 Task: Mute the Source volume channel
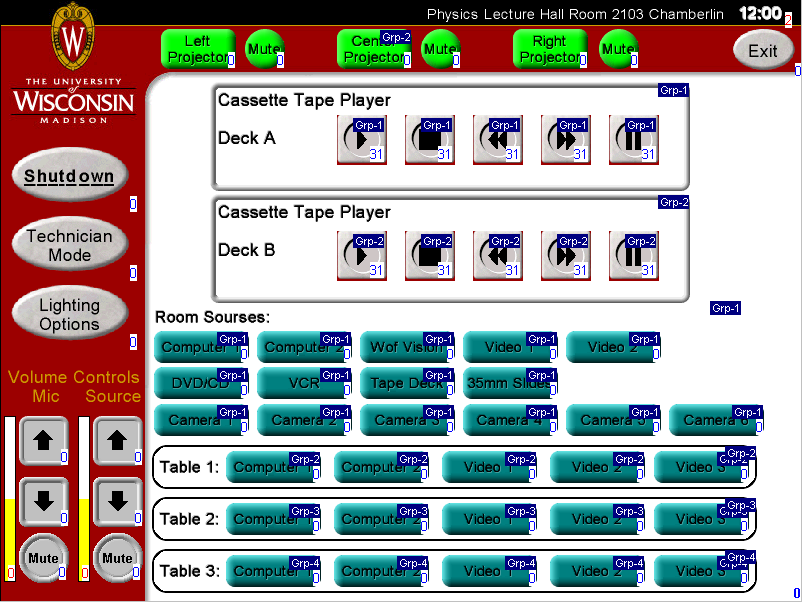tap(117, 558)
